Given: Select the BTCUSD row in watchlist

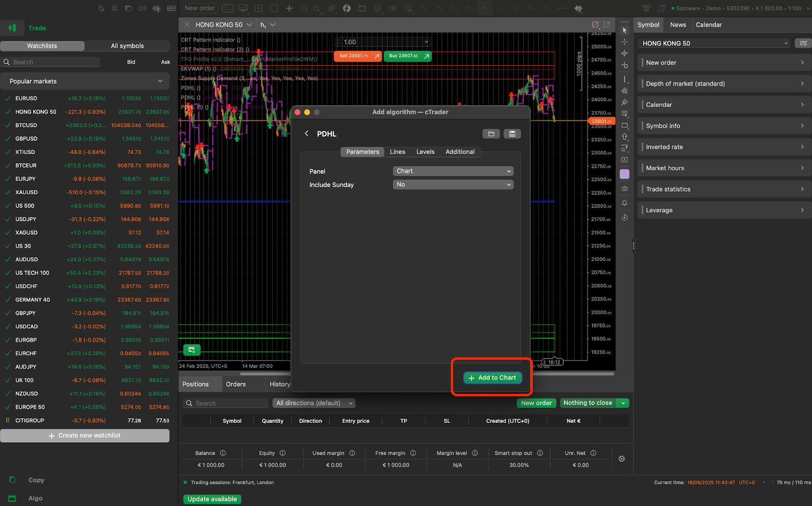Looking at the screenshot, I should tap(85, 125).
